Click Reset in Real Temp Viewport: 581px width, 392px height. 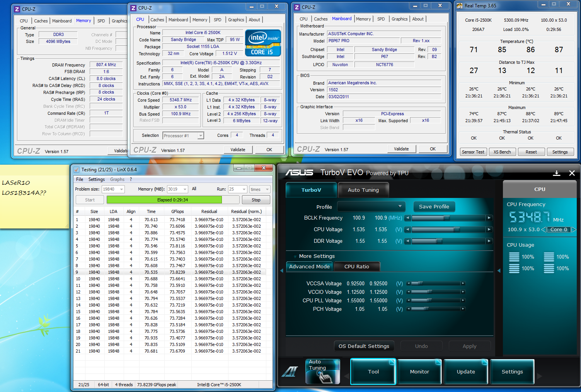[x=531, y=152]
